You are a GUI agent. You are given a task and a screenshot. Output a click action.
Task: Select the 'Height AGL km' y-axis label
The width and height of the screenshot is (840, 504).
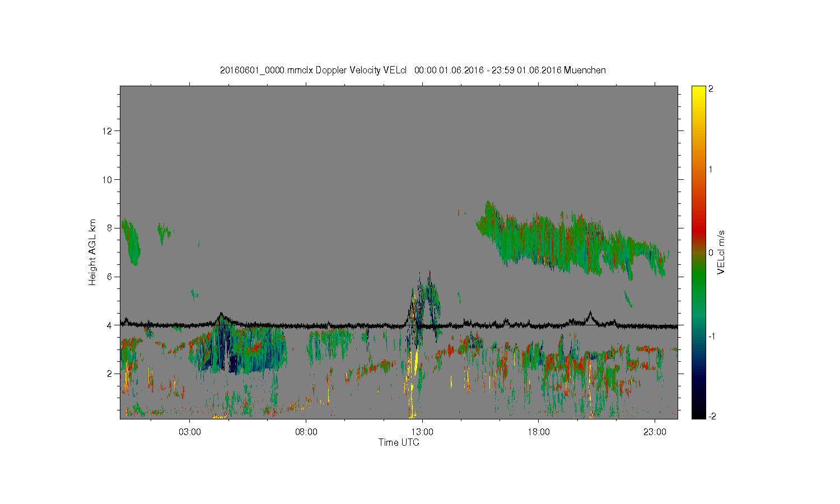pyautogui.click(x=92, y=252)
